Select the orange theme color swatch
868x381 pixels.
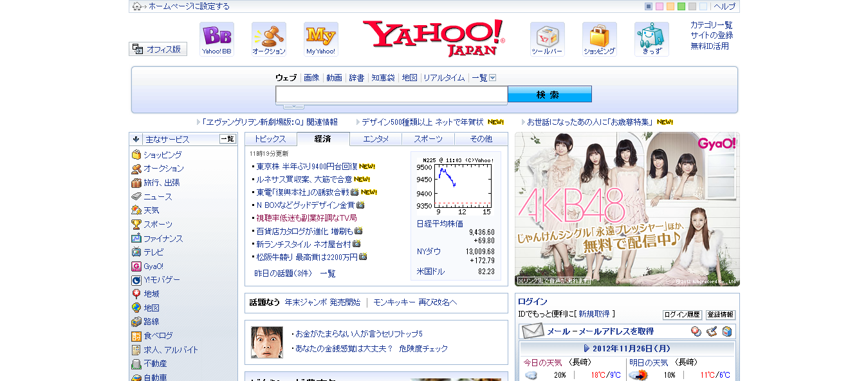670,6
